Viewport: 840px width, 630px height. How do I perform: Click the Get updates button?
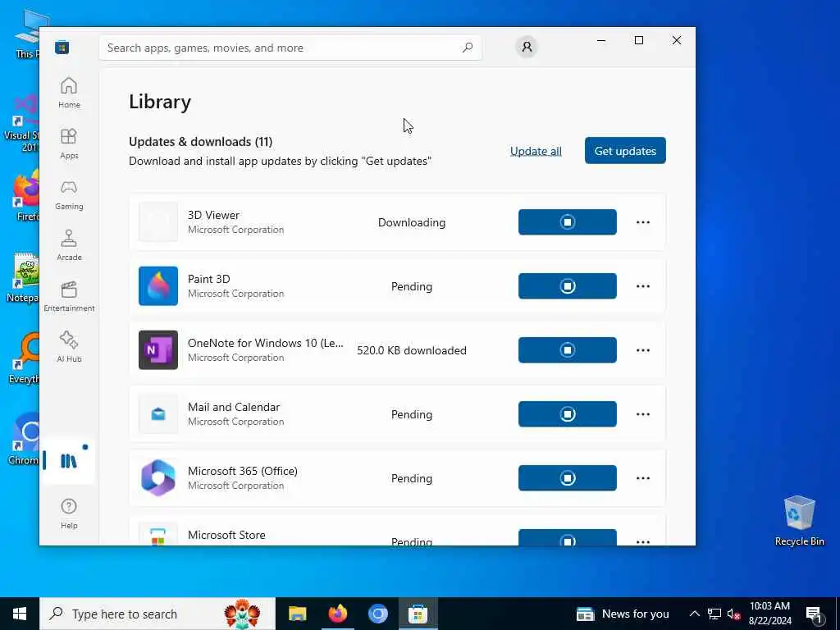[625, 151]
